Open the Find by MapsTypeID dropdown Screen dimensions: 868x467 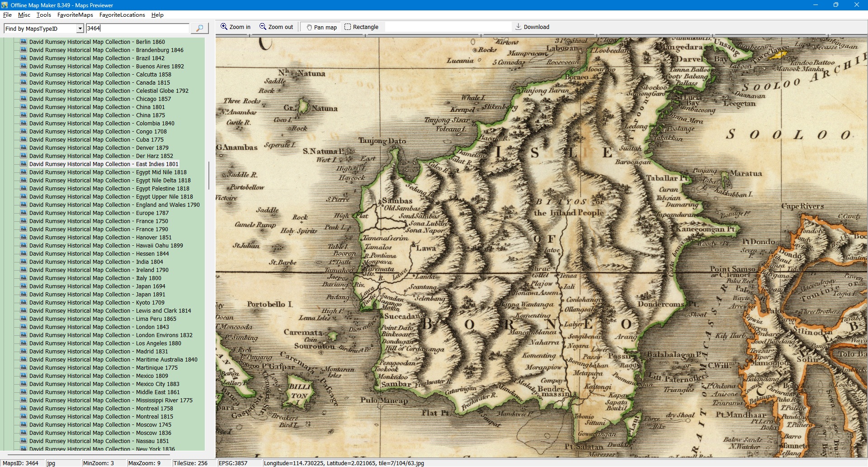(x=80, y=29)
